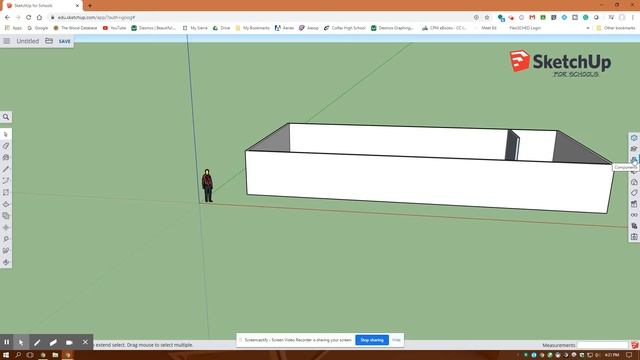Open a new browser tab
This screenshot has height=360, width=640.
[90, 6]
